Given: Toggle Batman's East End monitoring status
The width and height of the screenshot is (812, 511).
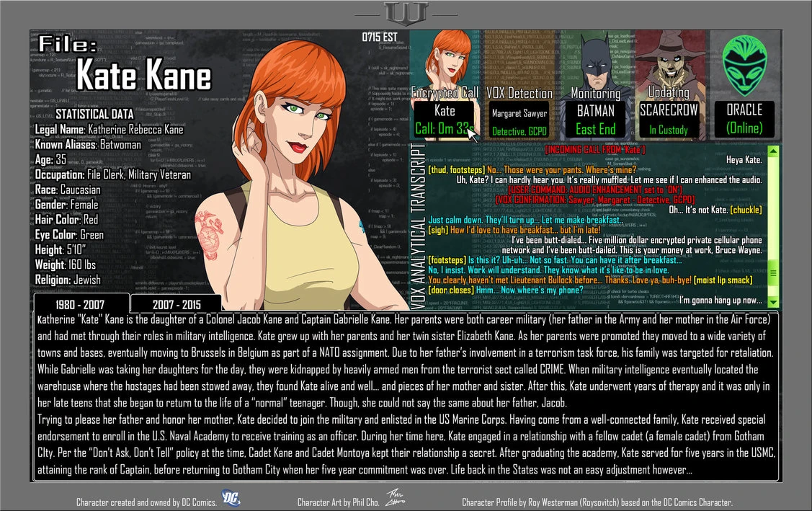Looking at the screenshot, I should click(595, 128).
